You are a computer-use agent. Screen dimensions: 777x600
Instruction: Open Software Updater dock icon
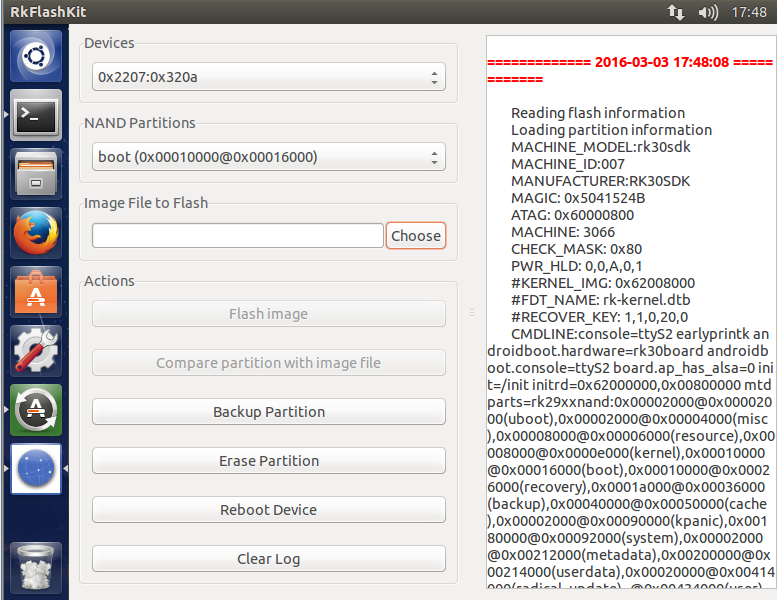[x=36, y=410]
